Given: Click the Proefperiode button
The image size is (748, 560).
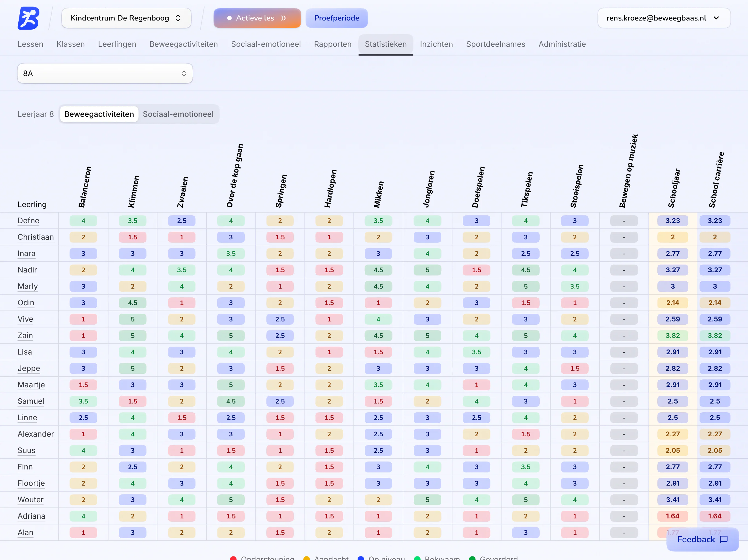Looking at the screenshot, I should pos(336,18).
